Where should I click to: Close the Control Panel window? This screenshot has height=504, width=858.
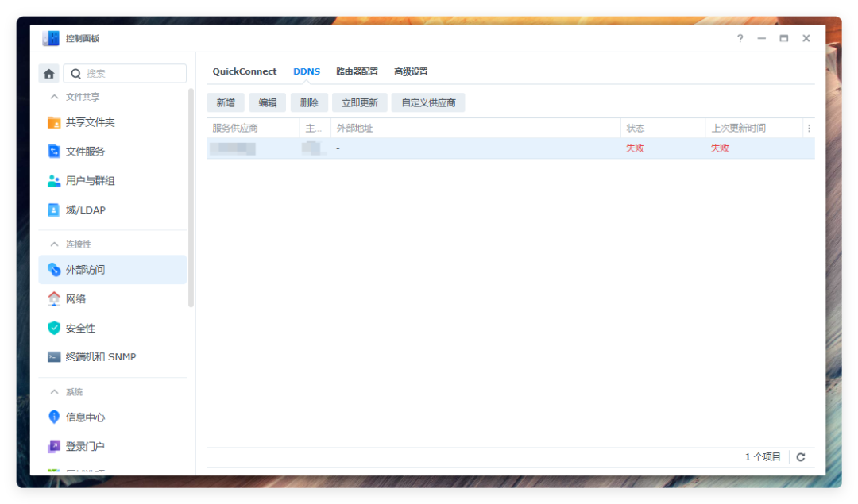click(x=806, y=38)
